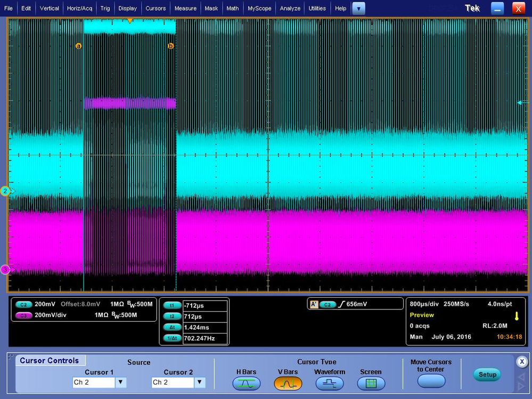Click Move Cursors to Center
The width and height of the screenshot is (532, 399).
point(431,381)
